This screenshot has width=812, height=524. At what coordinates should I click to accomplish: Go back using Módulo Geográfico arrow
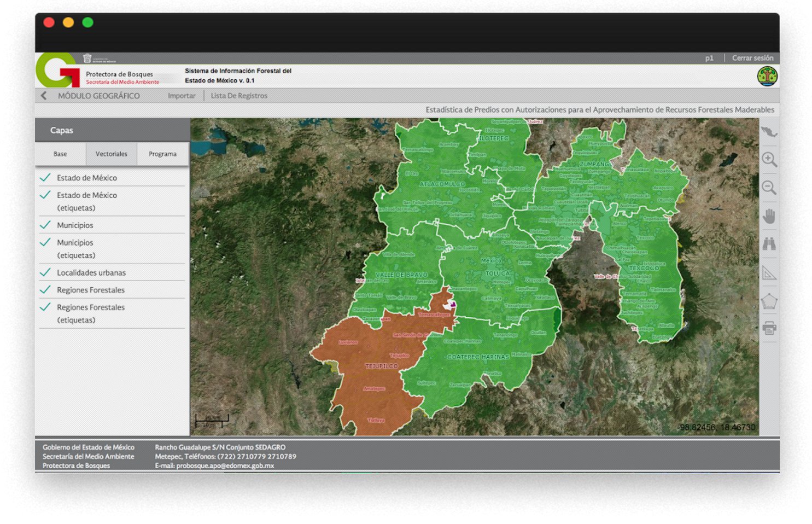(x=44, y=96)
